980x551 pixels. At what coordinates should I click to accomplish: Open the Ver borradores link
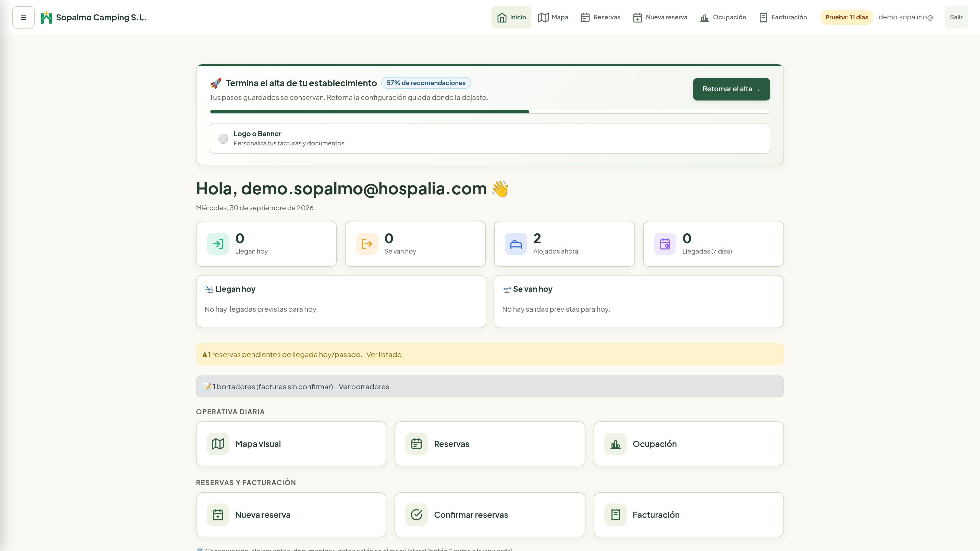(364, 387)
